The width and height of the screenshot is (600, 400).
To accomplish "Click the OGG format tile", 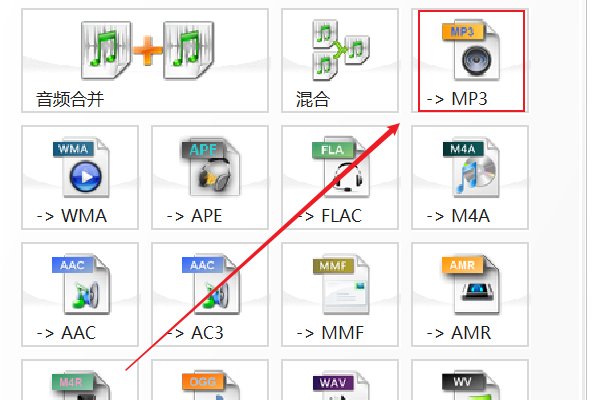I will tap(210, 380).
